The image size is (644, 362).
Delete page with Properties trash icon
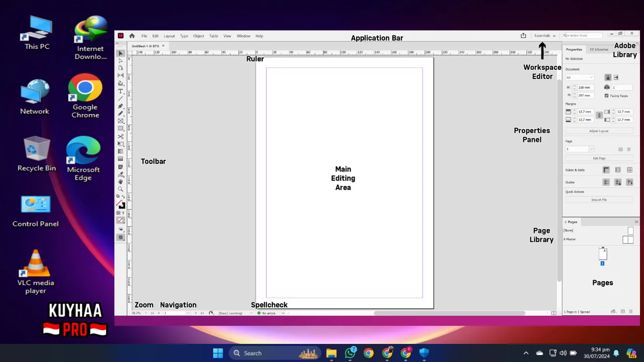coord(629,149)
